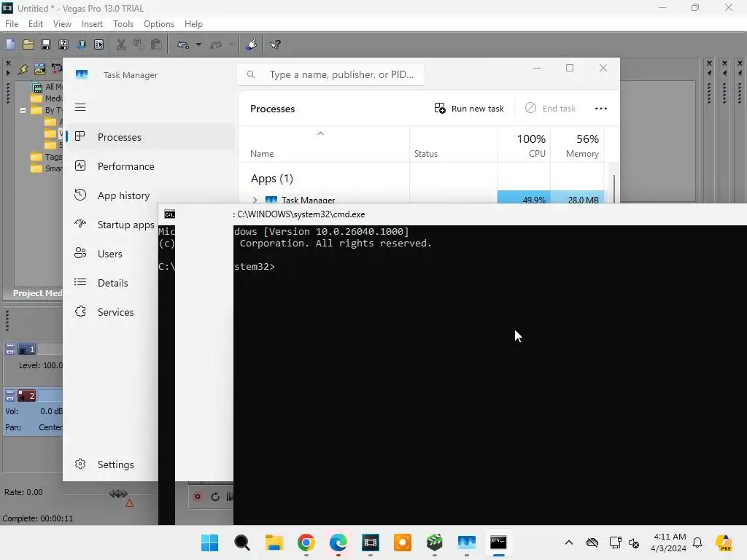Switch to Vegas Pro via taskbar icon

(x=370, y=542)
